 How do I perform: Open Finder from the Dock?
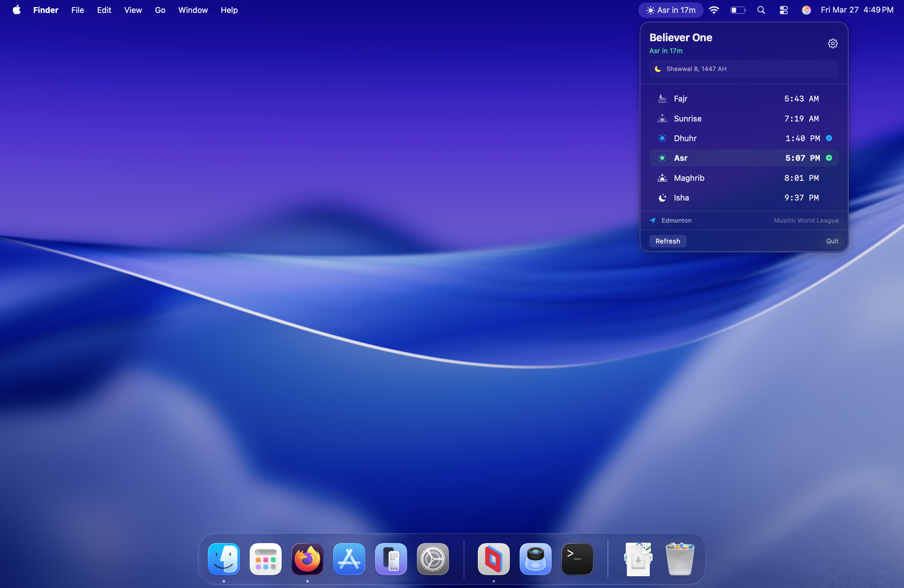click(224, 559)
